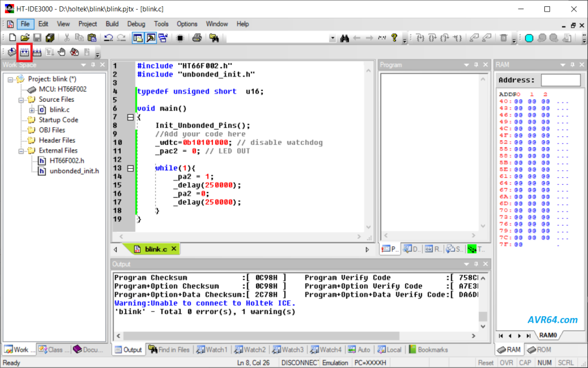588x368 pixels.
Task: Click the hand breakpoint icon
Action: click(62, 52)
